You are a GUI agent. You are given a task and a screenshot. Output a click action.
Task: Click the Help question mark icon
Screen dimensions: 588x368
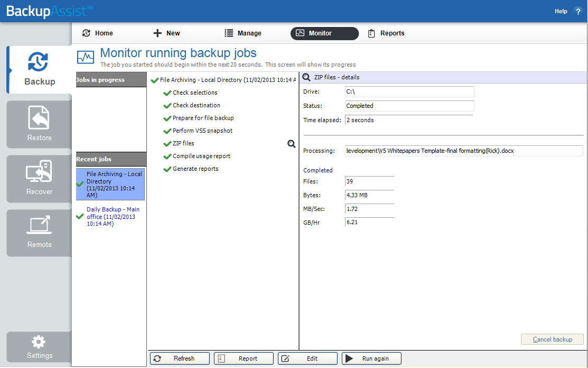(577, 11)
